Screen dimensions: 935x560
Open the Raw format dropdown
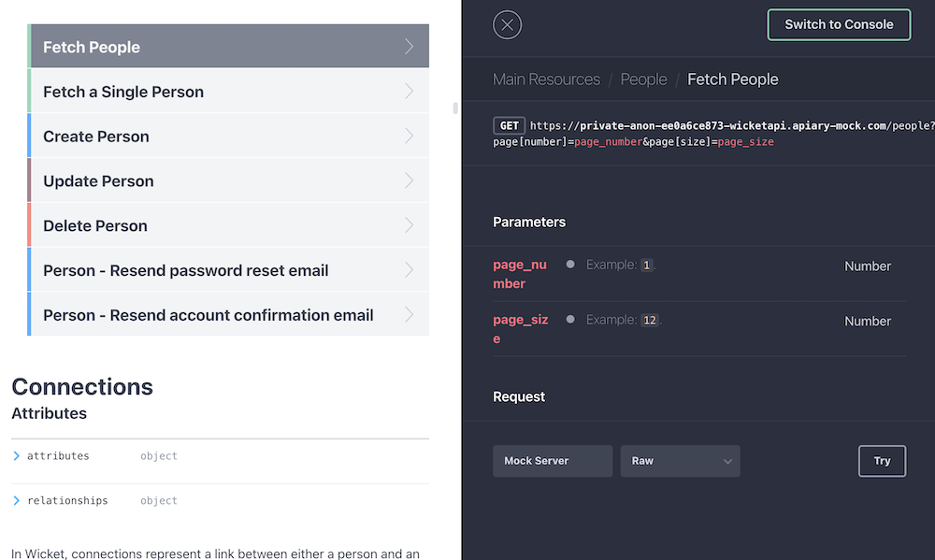[x=680, y=461]
